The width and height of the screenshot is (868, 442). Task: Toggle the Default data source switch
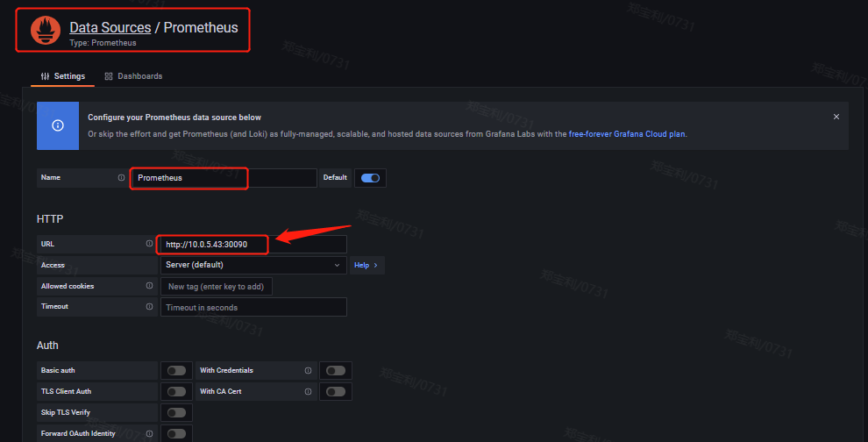370,178
